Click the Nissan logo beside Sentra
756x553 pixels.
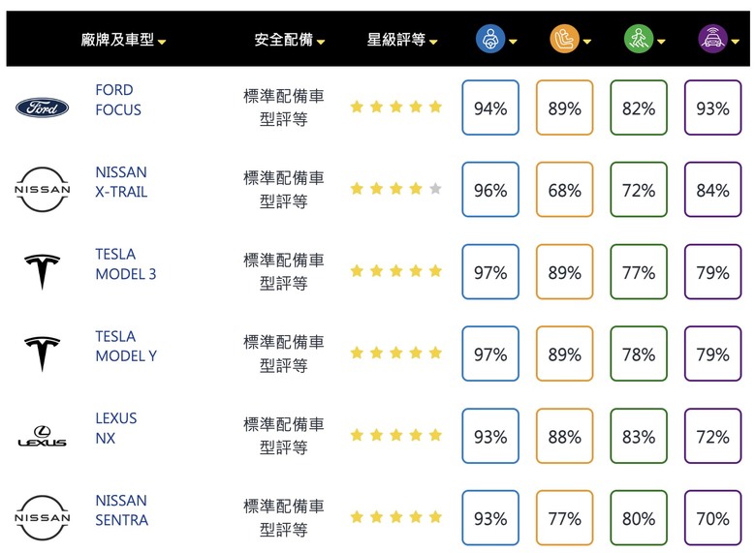pyautogui.click(x=43, y=518)
